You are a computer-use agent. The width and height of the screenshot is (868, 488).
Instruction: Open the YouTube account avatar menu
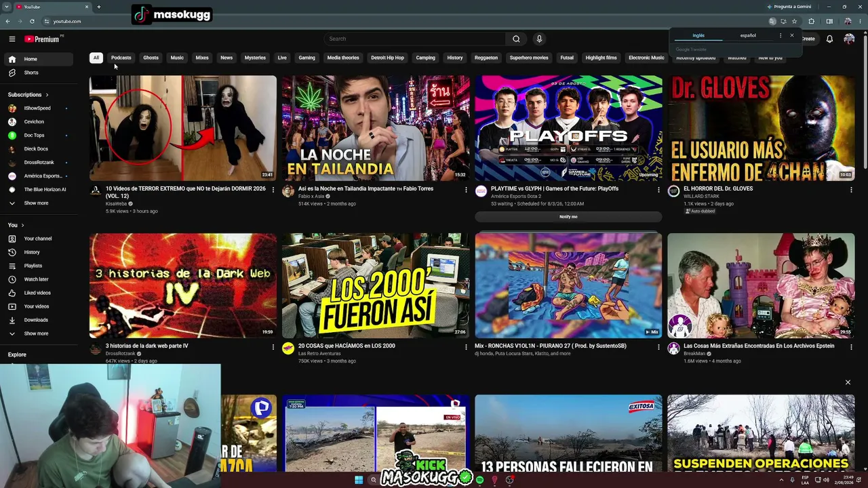pos(849,39)
